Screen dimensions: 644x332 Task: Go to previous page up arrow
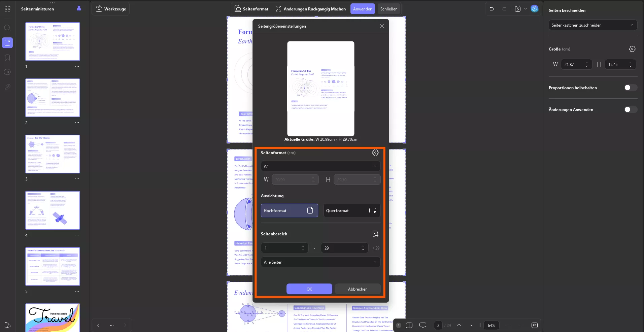click(x=459, y=325)
